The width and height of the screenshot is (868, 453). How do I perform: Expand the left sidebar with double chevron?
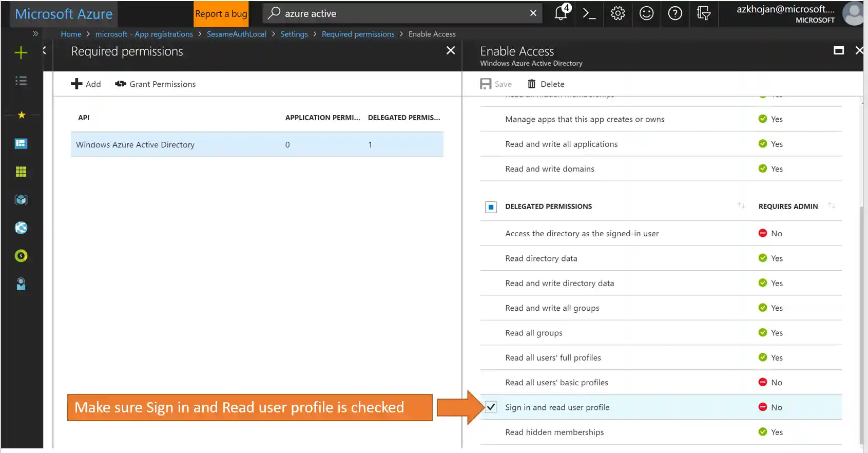[35, 34]
